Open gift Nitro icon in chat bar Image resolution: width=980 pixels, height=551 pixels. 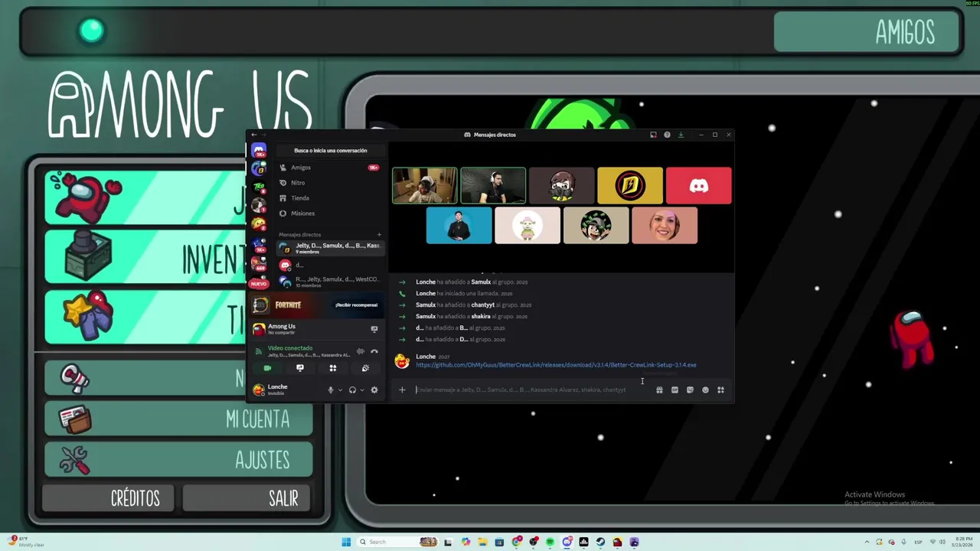coord(659,390)
